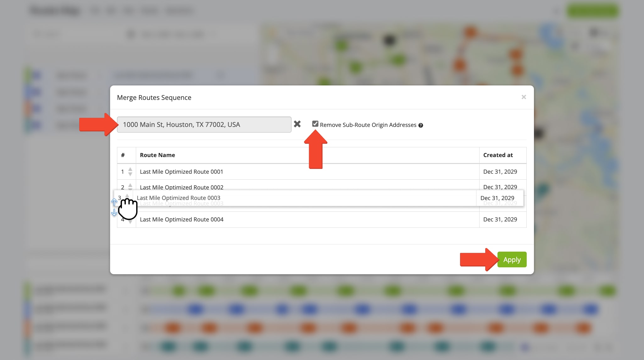
Task: Enable the Remove Sub-Route Origin Addresses option
Action: click(315, 124)
